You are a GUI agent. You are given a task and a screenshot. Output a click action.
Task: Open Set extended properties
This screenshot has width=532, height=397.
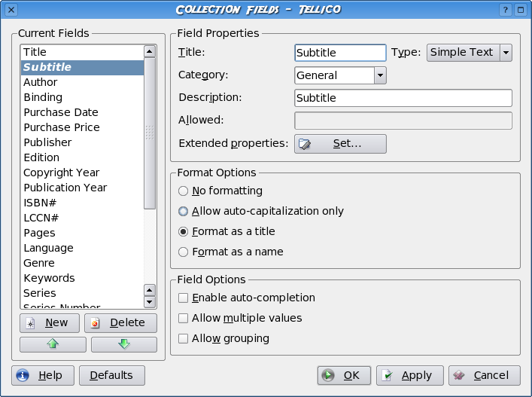[340, 144]
